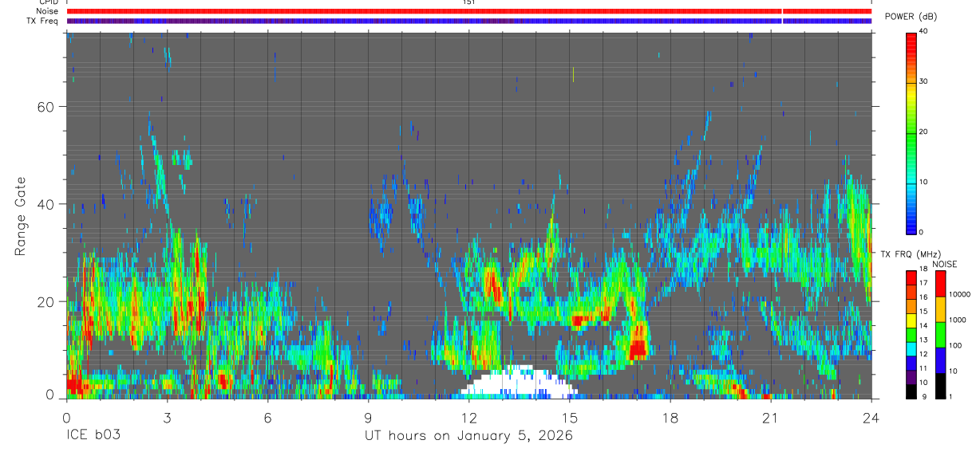
Task: Click the red Noise status bar
Action: coord(468,11)
